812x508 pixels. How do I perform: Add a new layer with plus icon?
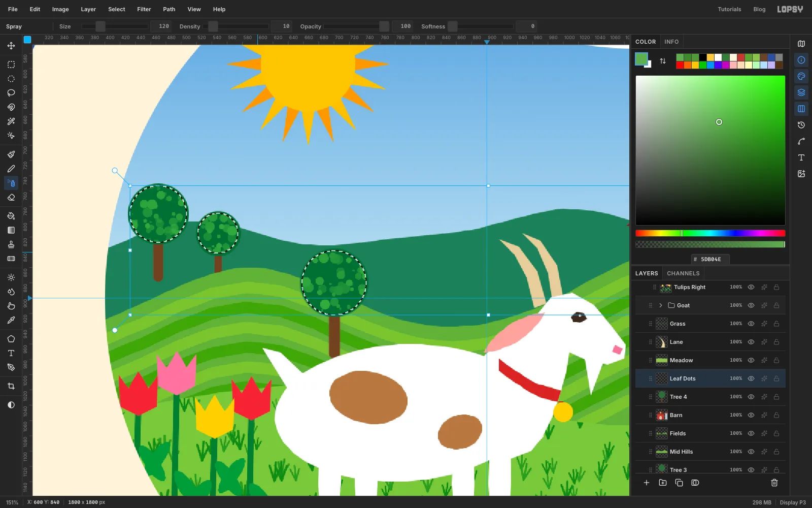[647, 483]
